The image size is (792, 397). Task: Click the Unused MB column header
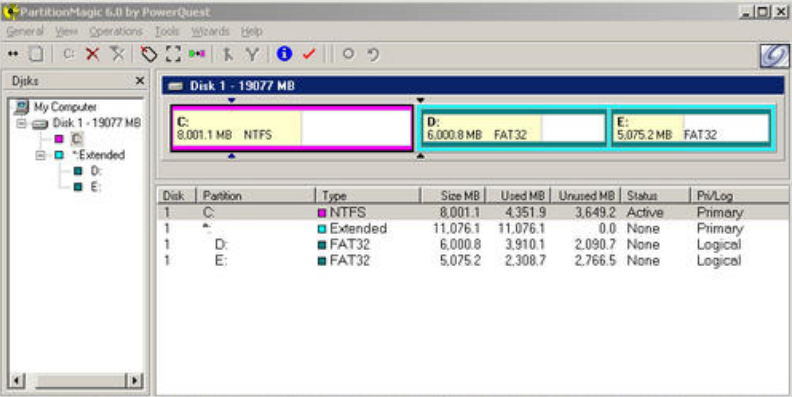pyautogui.click(x=586, y=195)
